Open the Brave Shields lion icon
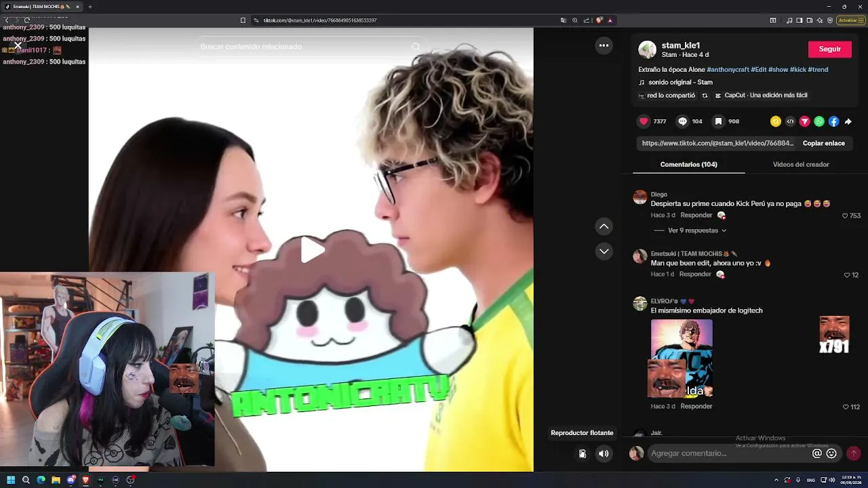This screenshot has height=488, width=868. click(x=599, y=20)
